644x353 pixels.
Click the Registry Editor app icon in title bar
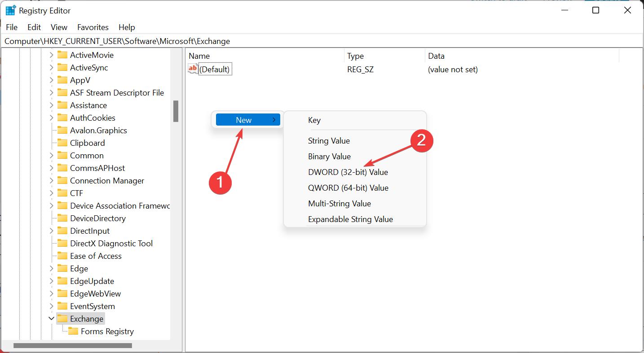tap(10, 10)
